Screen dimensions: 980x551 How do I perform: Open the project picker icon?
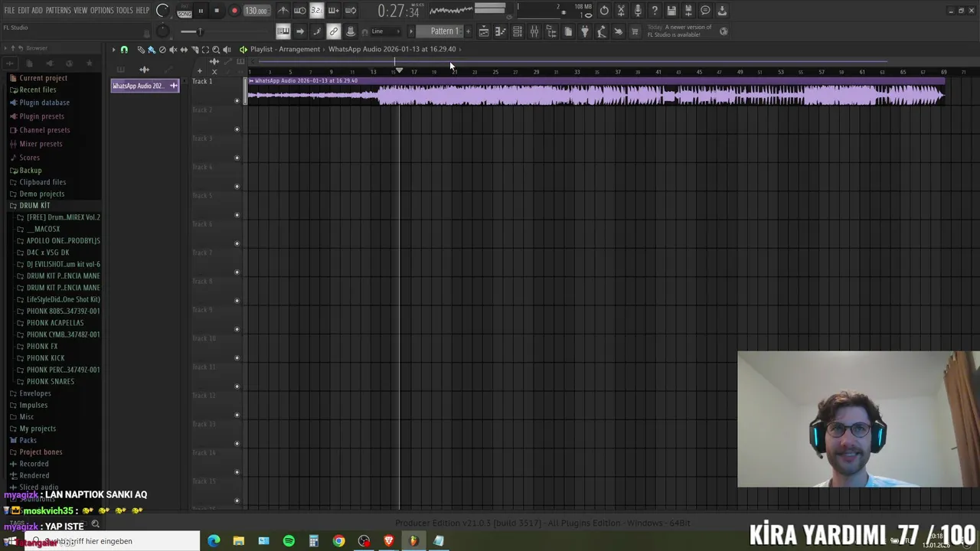[x=568, y=31]
